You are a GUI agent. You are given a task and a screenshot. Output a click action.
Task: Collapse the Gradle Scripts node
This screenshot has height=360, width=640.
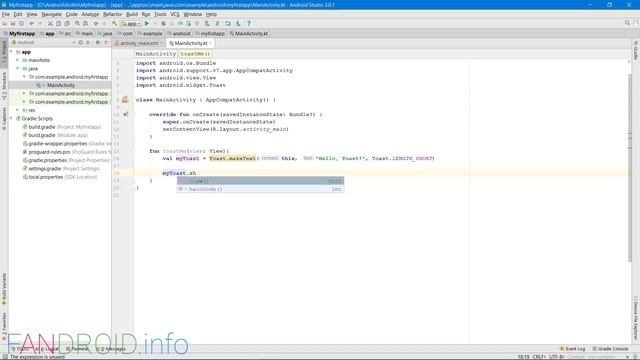pyautogui.click(x=11, y=118)
